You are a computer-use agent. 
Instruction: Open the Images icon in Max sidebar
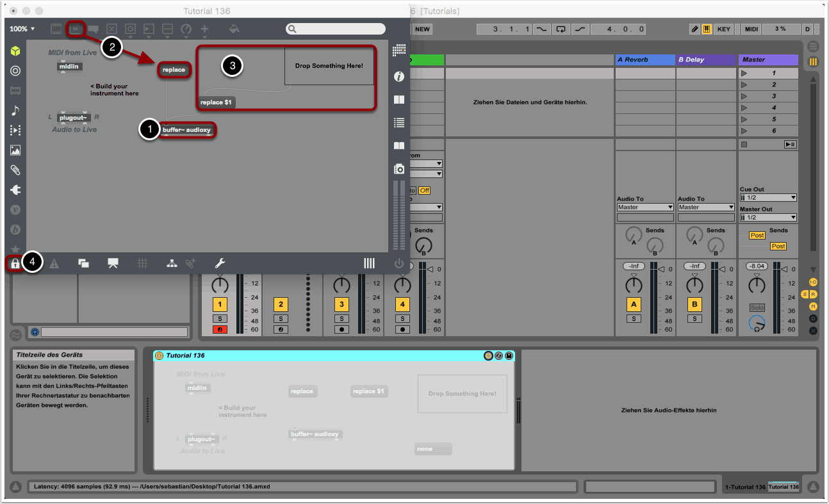pos(15,150)
